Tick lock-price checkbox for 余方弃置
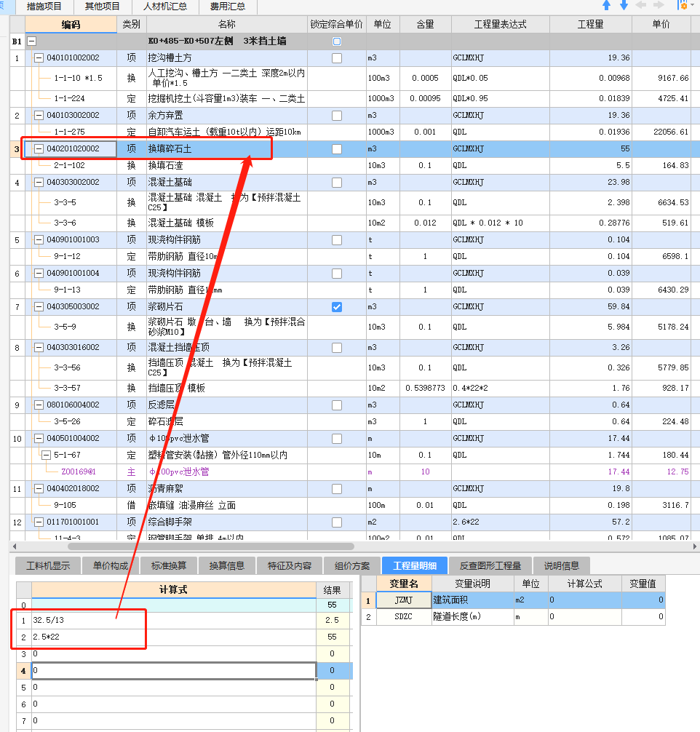This screenshot has height=732, width=700. pyautogui.click(x=337, y=115)
